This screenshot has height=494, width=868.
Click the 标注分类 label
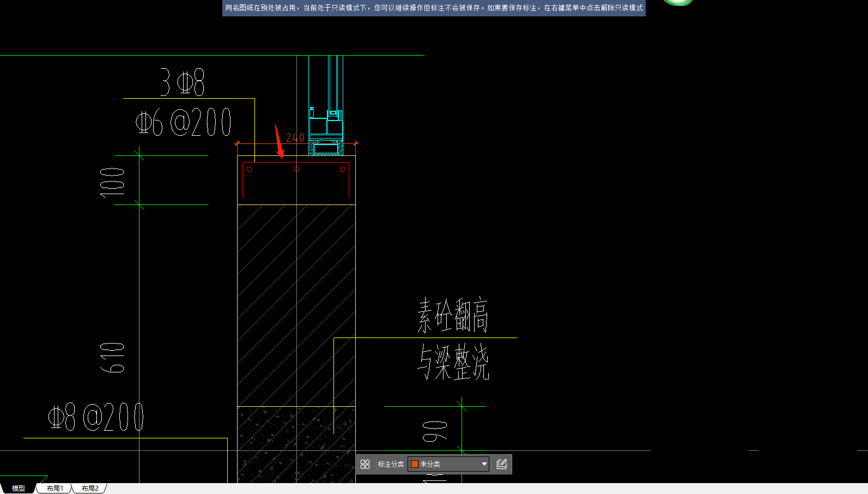point(391,464)
